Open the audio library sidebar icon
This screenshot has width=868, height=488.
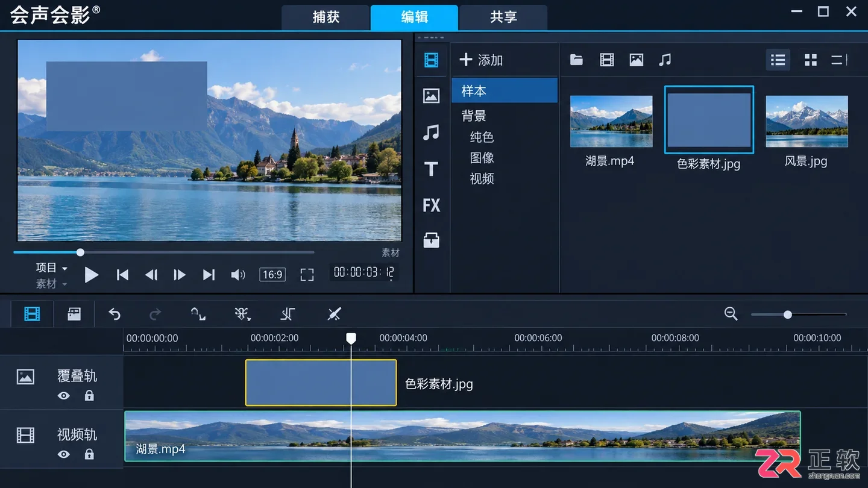(431, 133)
